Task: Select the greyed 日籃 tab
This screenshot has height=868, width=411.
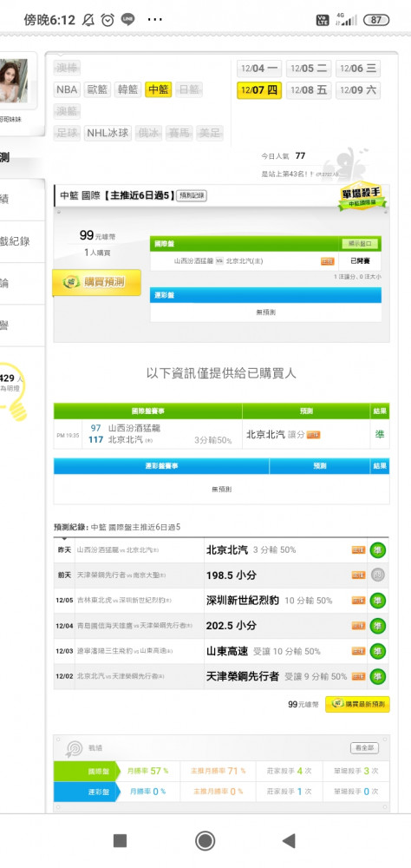Action: point(189,89)
